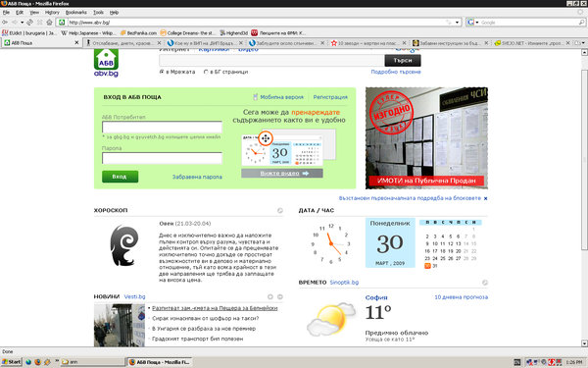Click the Firefox Home toolbar icon

tap(49, 23)
